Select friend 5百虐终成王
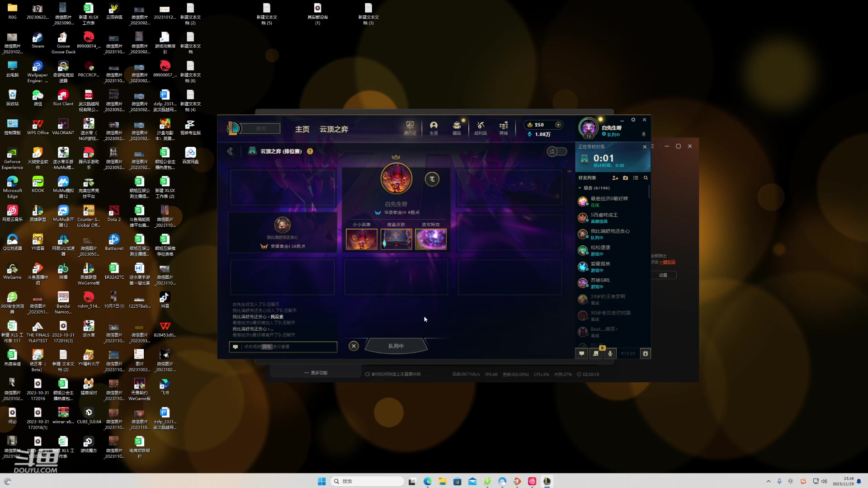 click(612, 218)
